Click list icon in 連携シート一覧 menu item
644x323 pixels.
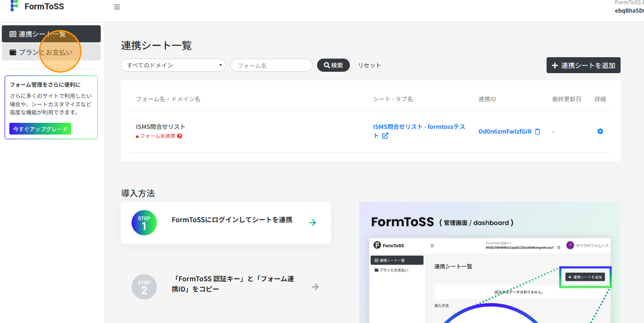13,34
